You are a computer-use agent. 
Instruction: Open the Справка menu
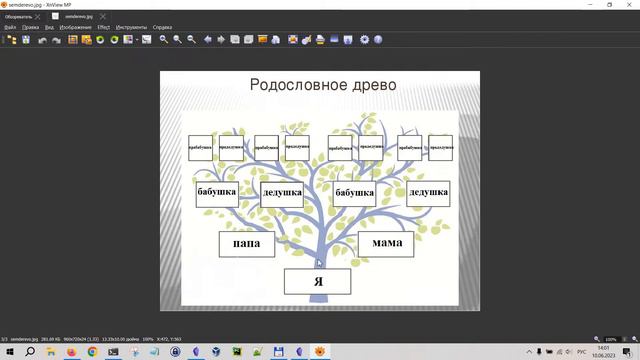coord(162,27)
